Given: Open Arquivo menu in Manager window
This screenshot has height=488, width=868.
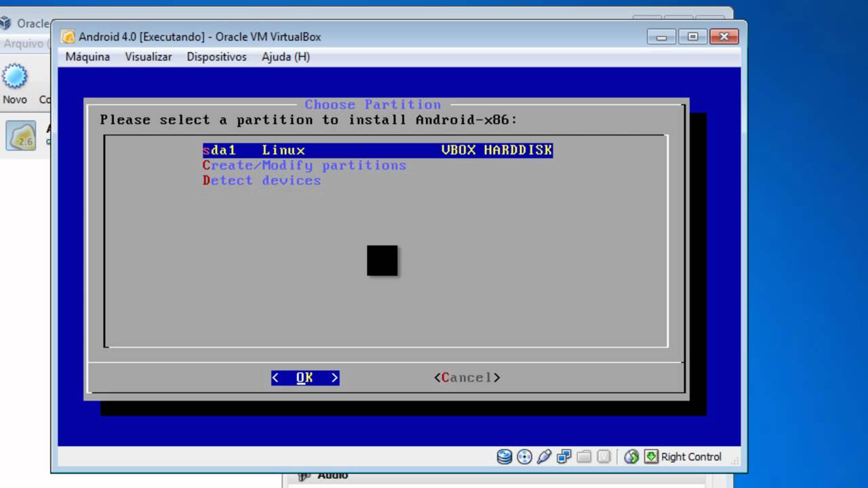Looking at the screenshot, I should coord(23,43).
